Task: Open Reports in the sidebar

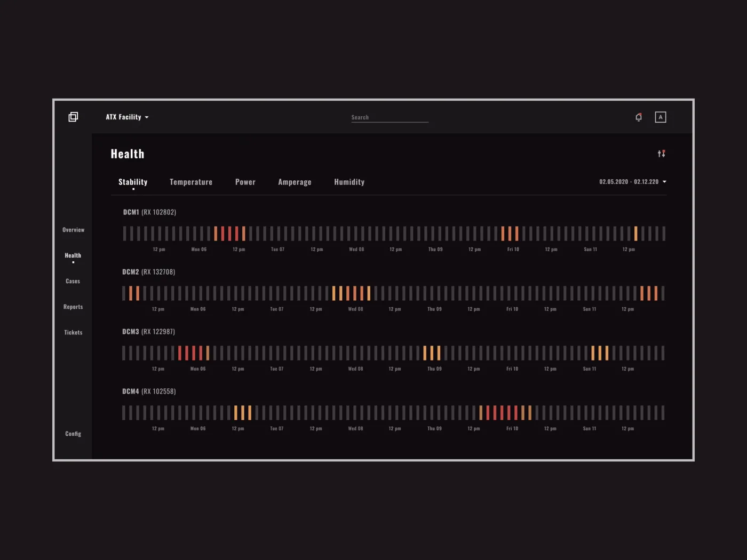Action: tap(73, 307)
